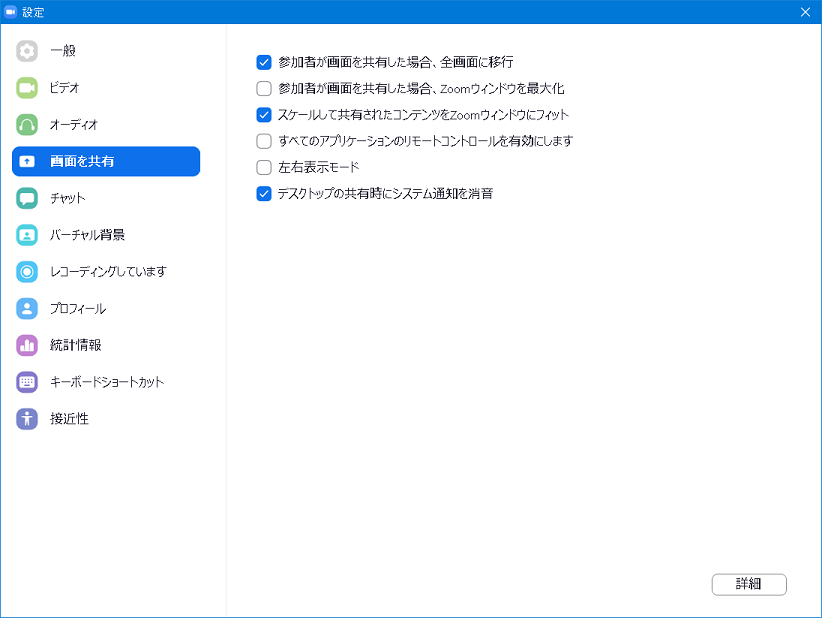Click the accessibility figure icon
The width and height of the screenshot is (822, 618).
click(27, 419)
